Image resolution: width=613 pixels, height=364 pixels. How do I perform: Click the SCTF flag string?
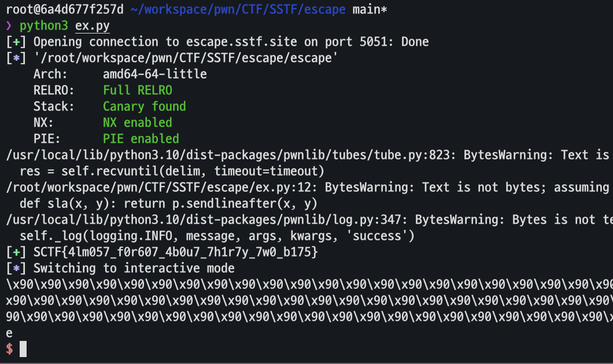pyautogui.click(x=176, y=252)
